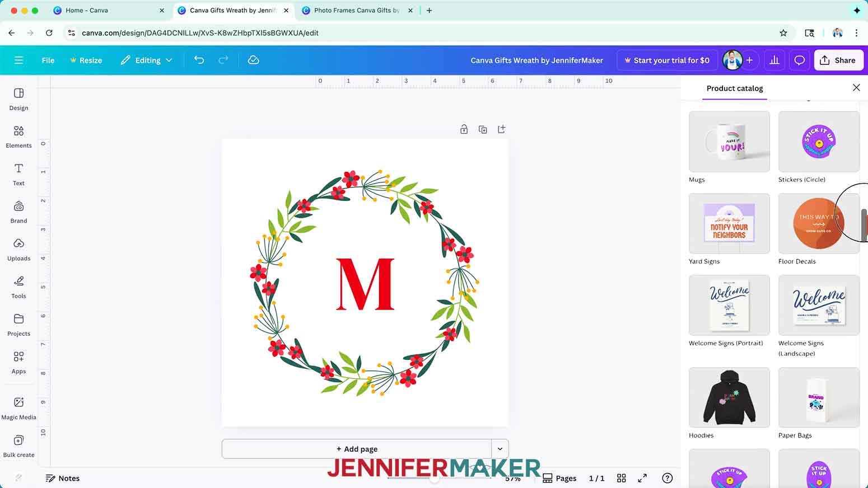This screenshot has height=488, width=868.
Task: Open the hamburger main menu
Action: click(x=18, y=60)
